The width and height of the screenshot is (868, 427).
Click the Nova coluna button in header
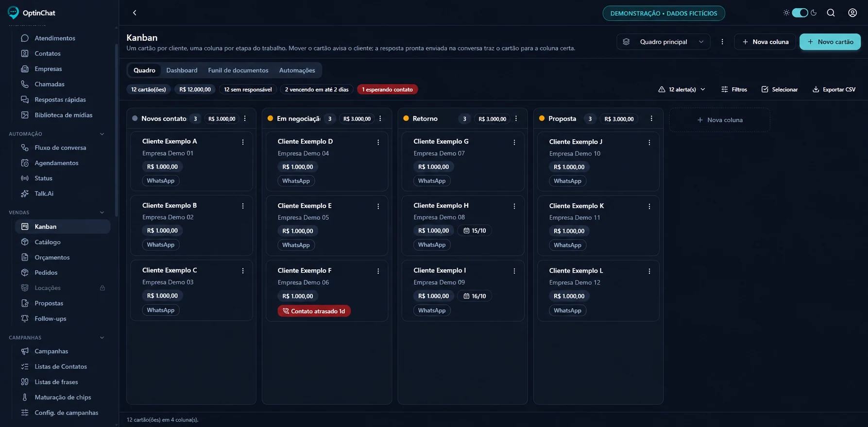tap(765, 42)
